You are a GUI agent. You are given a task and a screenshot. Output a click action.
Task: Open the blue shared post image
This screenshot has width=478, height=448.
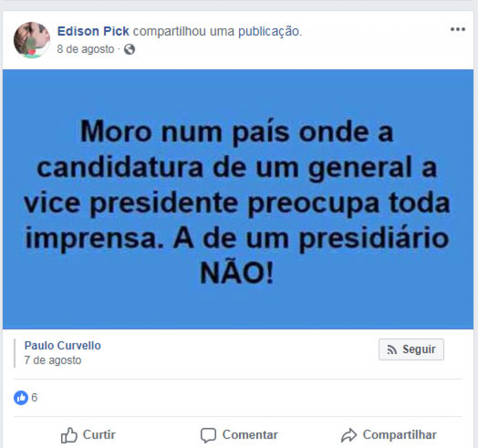238,199
